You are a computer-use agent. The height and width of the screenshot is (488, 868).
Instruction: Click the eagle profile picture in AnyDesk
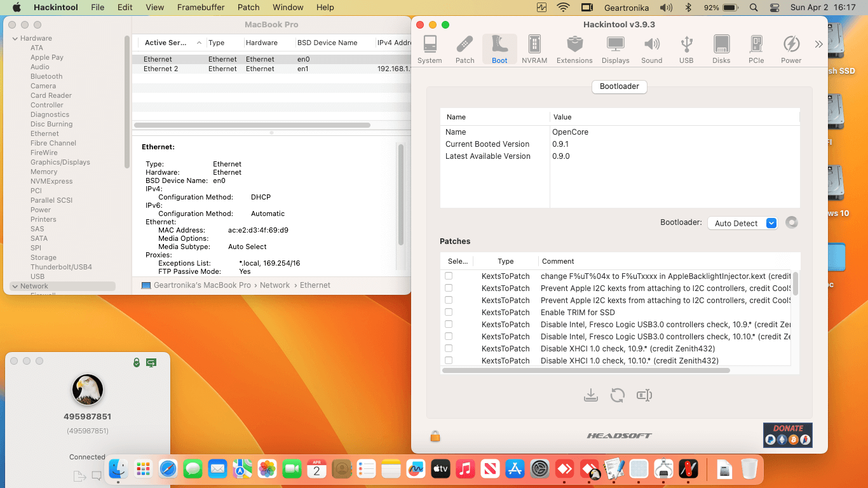[x=88, y=390]
